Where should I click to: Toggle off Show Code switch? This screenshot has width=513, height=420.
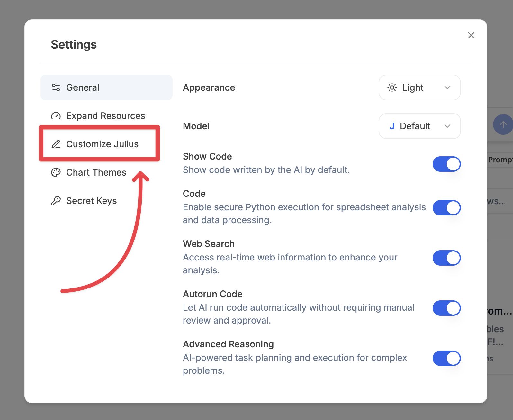point(447,164)
